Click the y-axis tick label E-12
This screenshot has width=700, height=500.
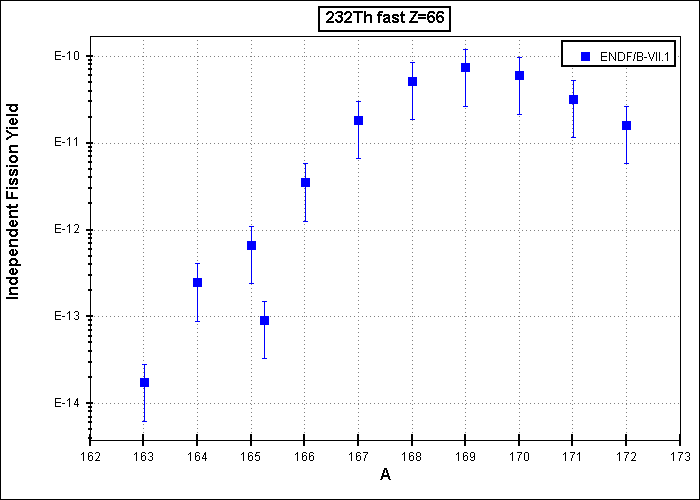click(x=67, y=229)
